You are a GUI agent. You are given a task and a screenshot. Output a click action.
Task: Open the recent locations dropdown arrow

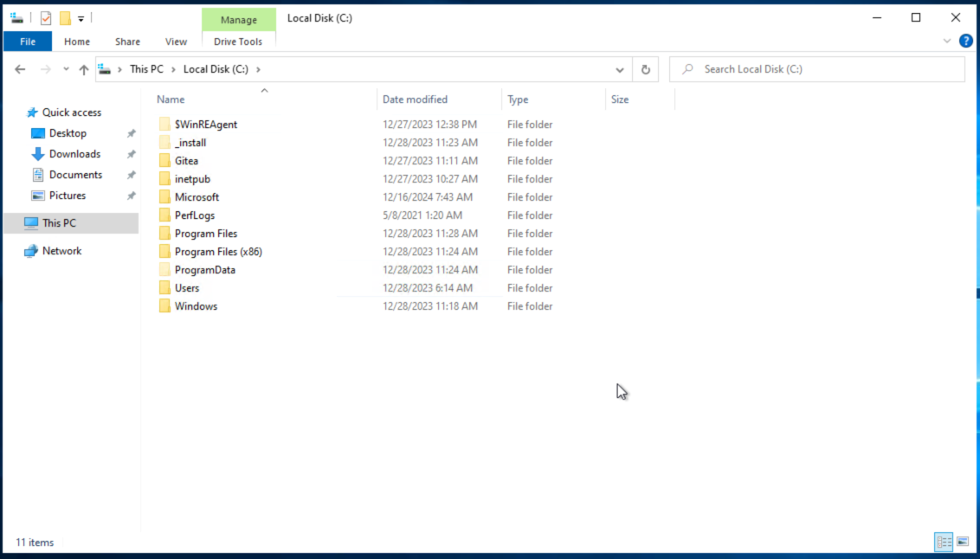coord(65,69)
